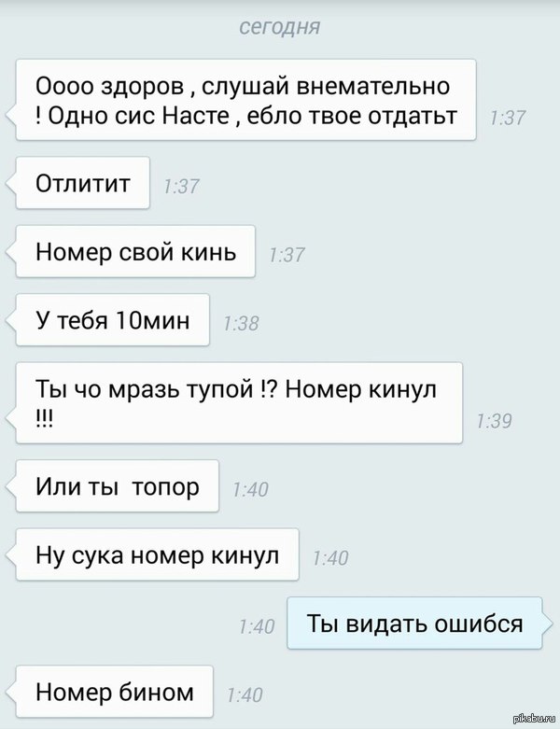Image resolution: width=560 pixels, height=729 pixels.
Task: Select the "Номер бином" message bubble
Action: point(114,692)
